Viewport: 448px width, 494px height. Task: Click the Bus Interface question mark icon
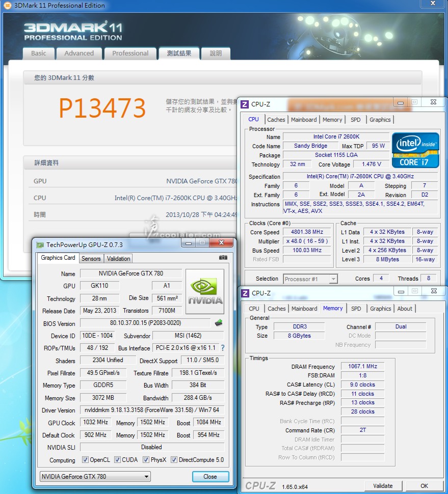tap(223, 348)
